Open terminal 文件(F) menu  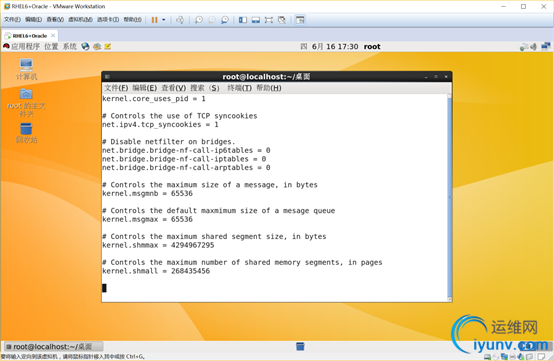(116, 88)
